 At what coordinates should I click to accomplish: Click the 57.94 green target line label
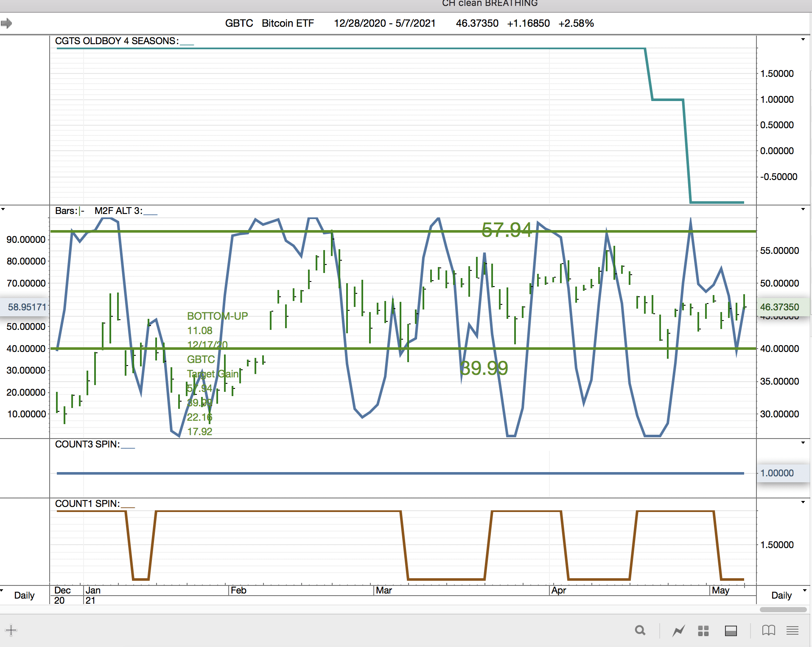click(506, 230)
